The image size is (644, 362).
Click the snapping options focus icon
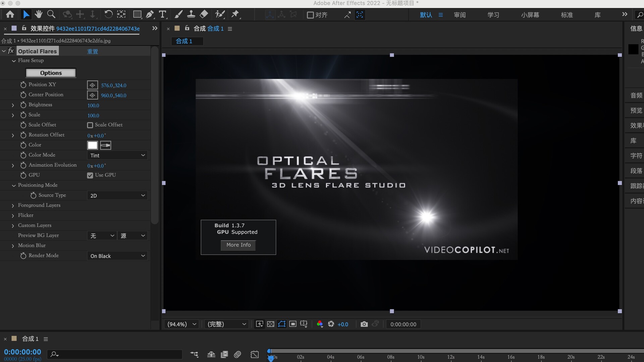[360, 15]
